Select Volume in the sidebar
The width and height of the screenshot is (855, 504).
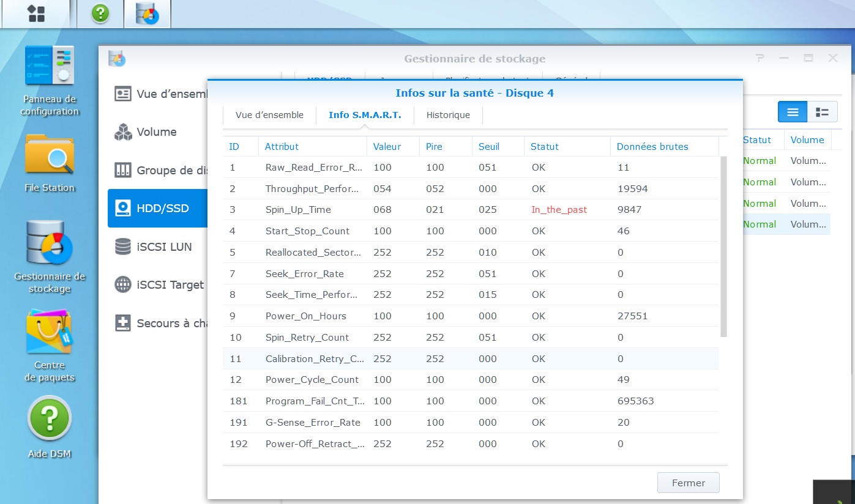[156, 132]
